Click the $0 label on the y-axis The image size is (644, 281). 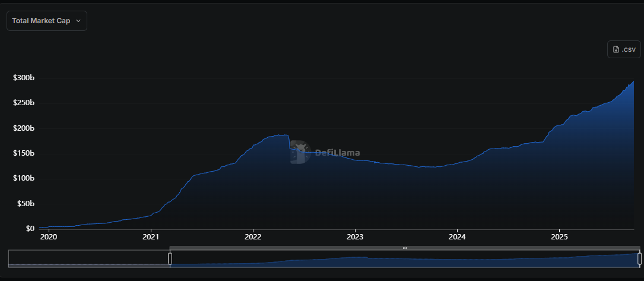28,229
